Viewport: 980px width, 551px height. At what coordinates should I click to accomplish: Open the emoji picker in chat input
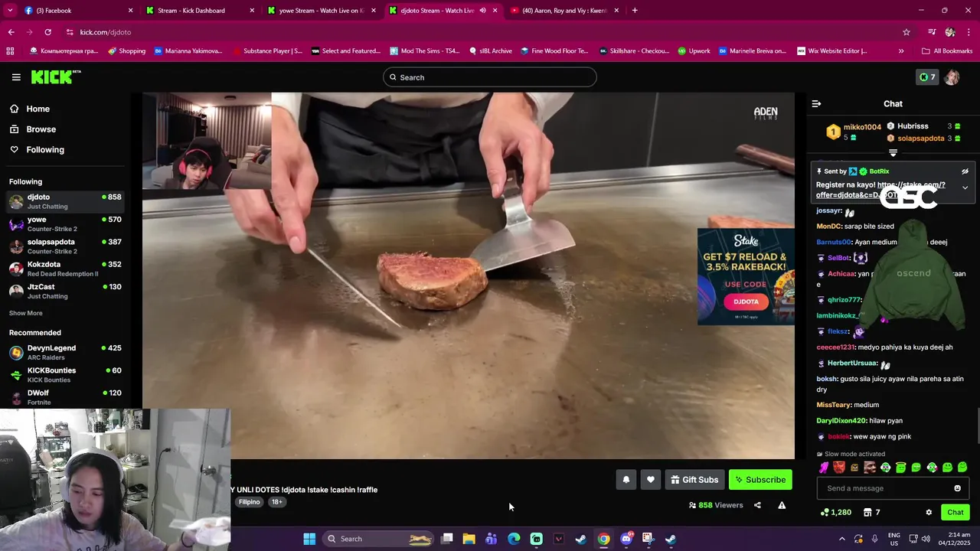(957, 488)
